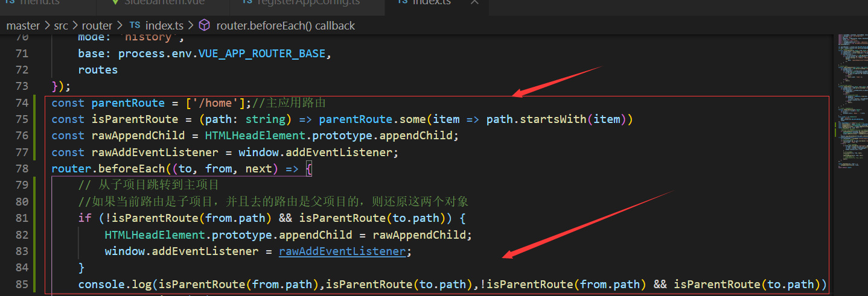Close the index.ts editor tab
This screenshot has height=296, width=868.
(x=475, y=2)
